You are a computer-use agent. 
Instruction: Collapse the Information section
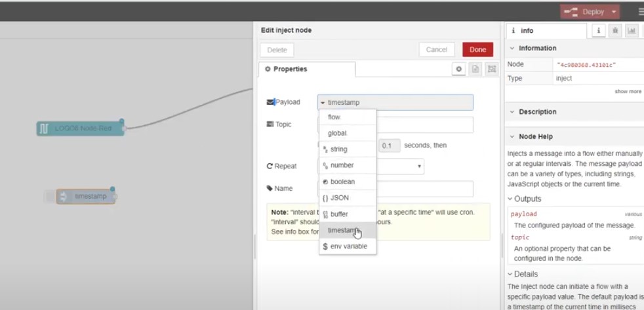pyautogui.click(x=513, y=48)
